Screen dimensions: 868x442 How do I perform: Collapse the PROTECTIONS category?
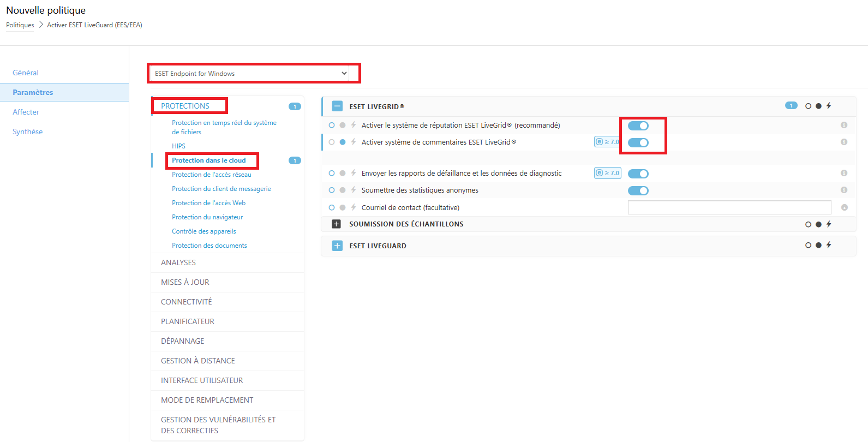(x=185, y=106)
